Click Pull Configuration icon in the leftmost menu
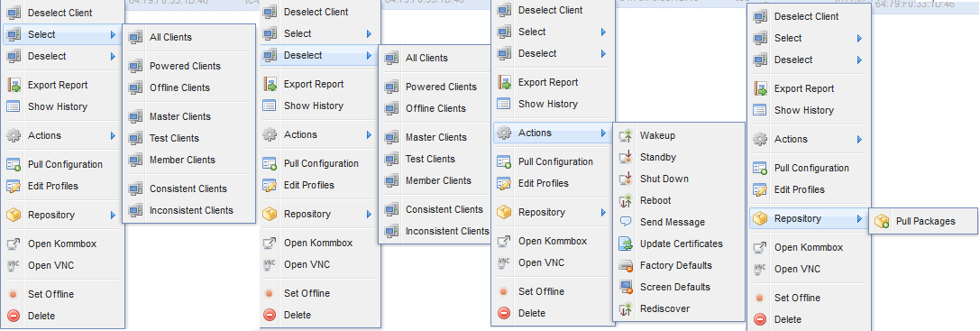The image size is (980, 331). coord(14,164)
